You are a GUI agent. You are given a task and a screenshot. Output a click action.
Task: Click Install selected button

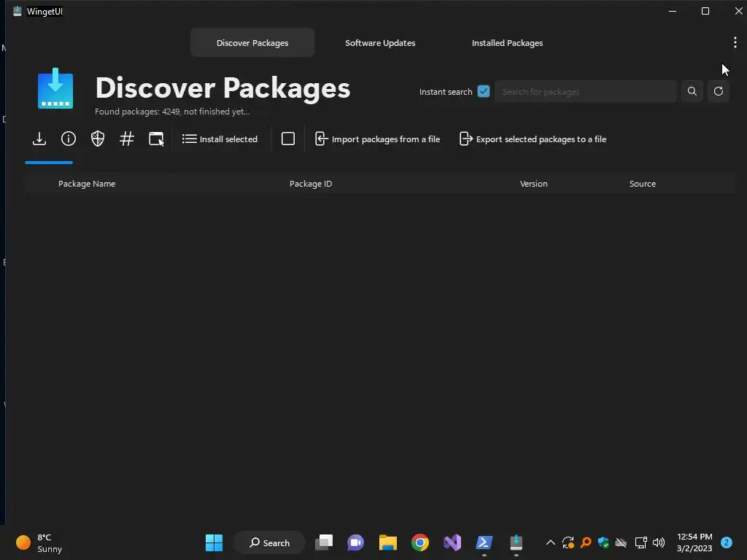(220, 139)
